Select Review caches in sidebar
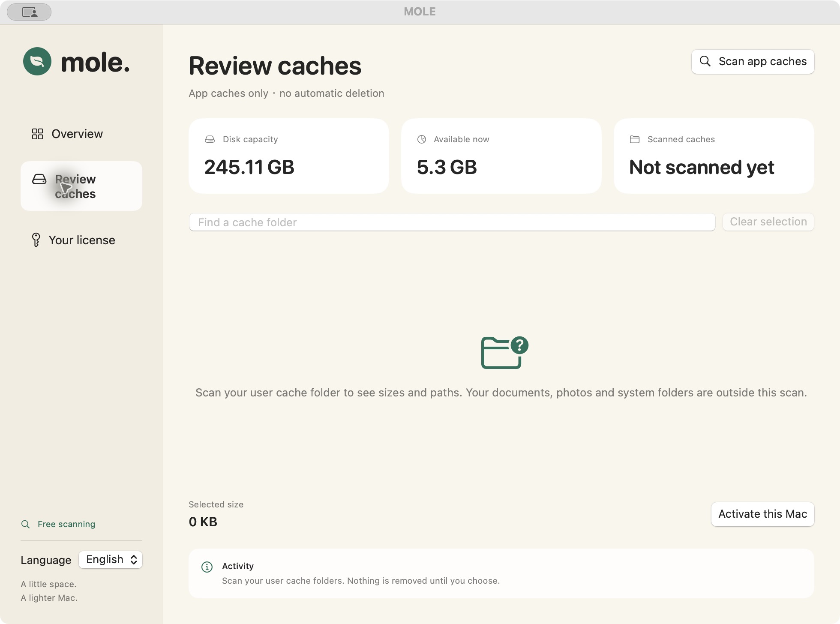840x624 pixels. (81, 186)
